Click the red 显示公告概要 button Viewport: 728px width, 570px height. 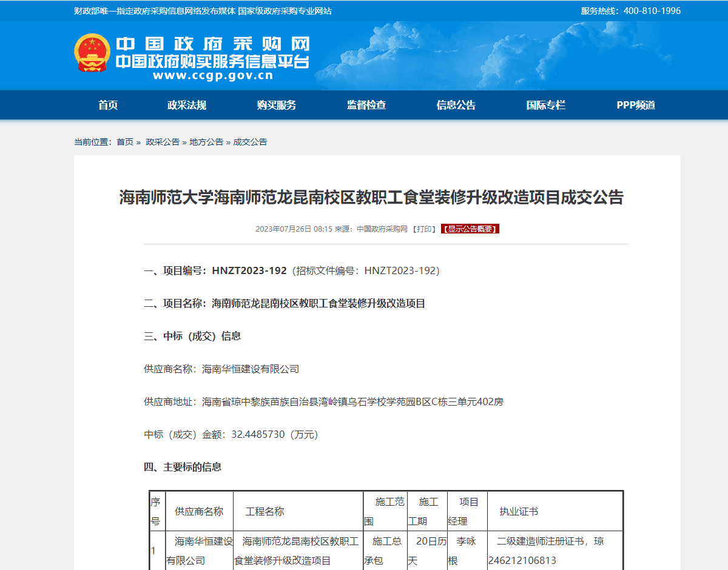pyautogui.click(x=470, y=229)
